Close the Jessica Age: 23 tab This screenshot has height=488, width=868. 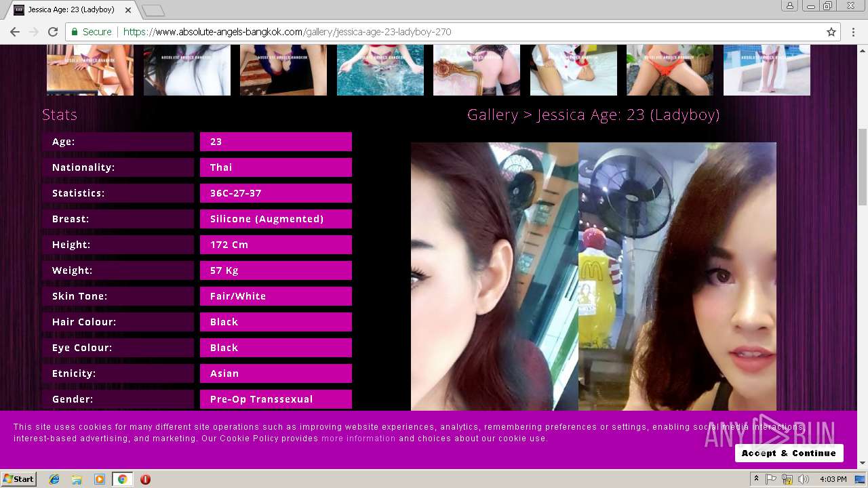coord(128,10)
